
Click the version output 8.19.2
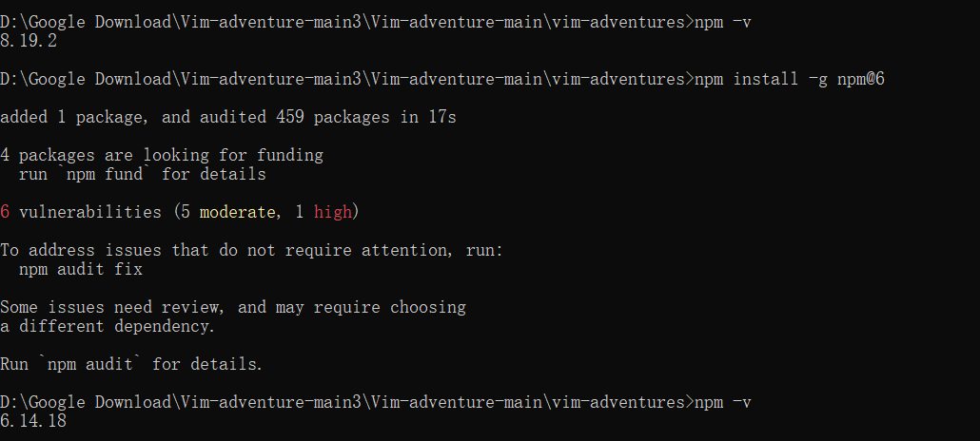(29, 41)
